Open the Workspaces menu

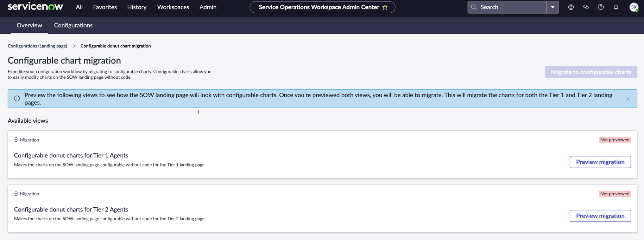pos(173,7)
